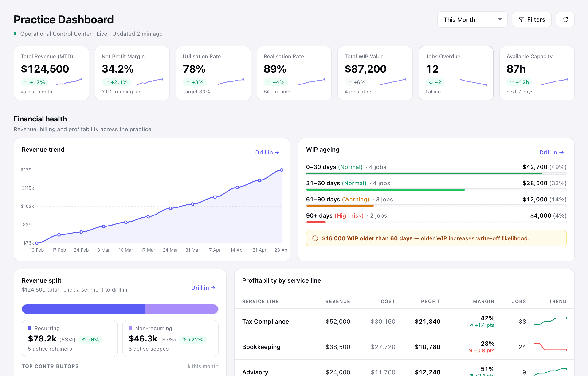Image resolution: width=588 pixels, height=376 pixels.
Task: Click the funnel icon in Filters
Action: 521,20
